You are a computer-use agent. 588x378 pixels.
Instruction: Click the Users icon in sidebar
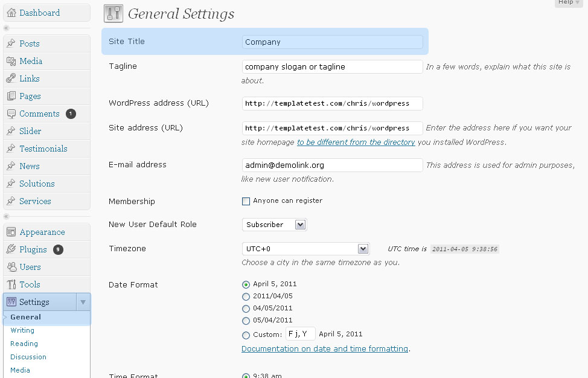pyautogui.click(x=11, y=267)
